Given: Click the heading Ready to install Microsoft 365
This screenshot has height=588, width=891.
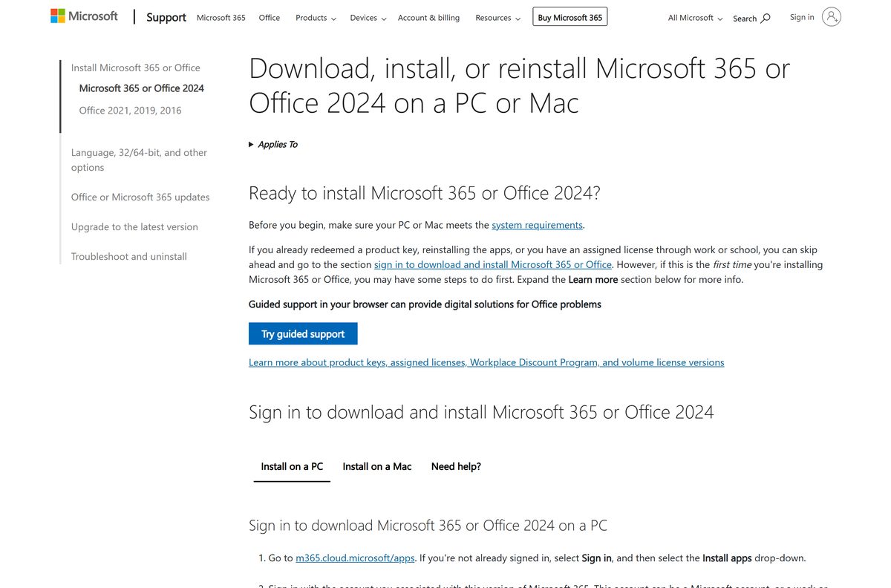Looking at the screenshot, I should coord(424,193).
